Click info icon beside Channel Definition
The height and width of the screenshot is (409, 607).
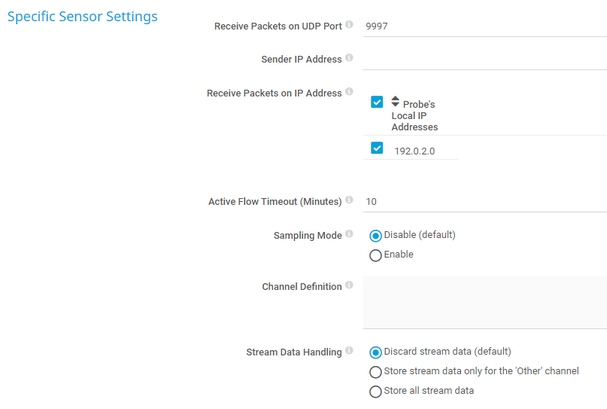tap(350, 285)
